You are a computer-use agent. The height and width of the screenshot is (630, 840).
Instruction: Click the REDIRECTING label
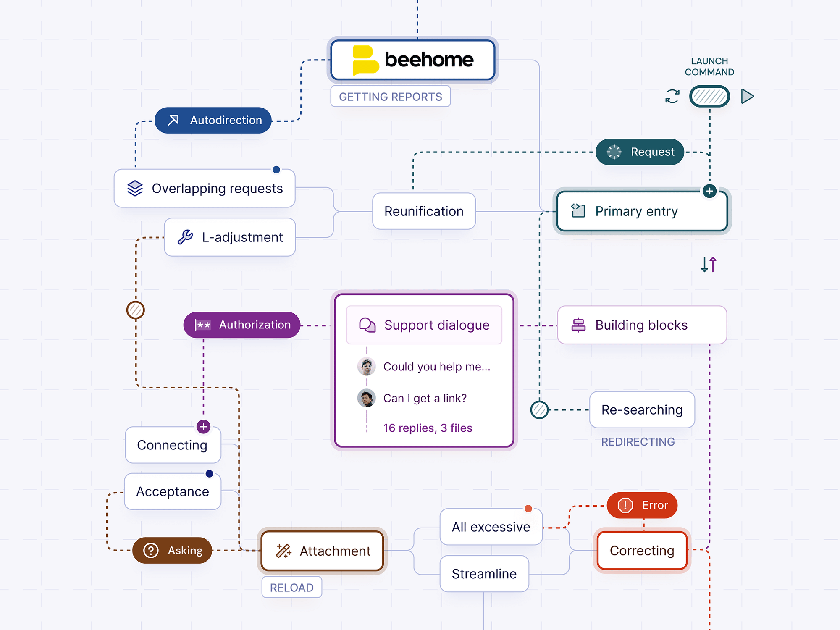click(638, 442)
